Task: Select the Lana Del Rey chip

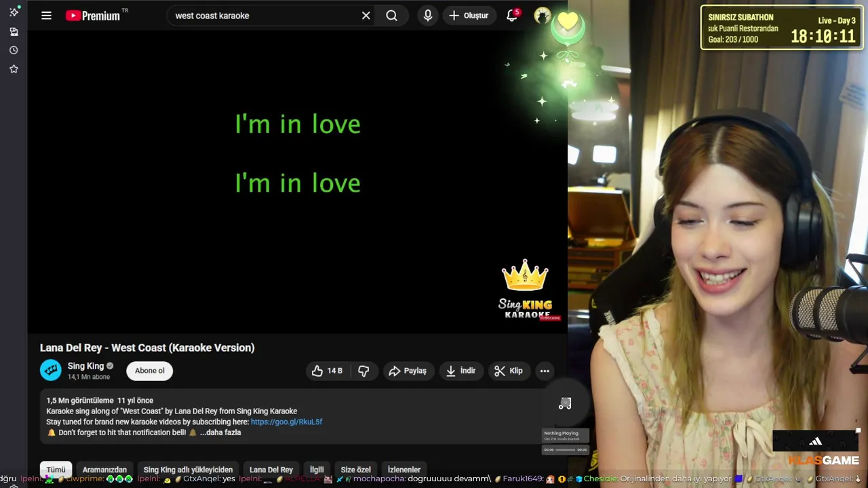Action: point(271,470)
